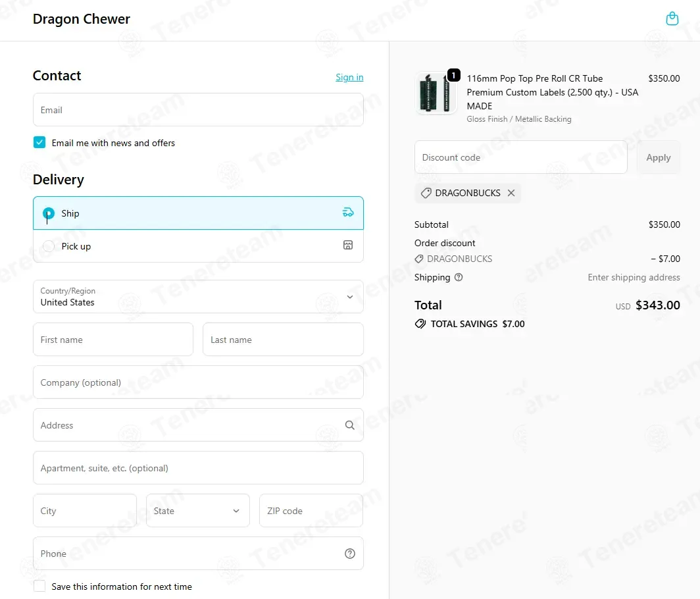Click the Apply discount button

point(659,157)
